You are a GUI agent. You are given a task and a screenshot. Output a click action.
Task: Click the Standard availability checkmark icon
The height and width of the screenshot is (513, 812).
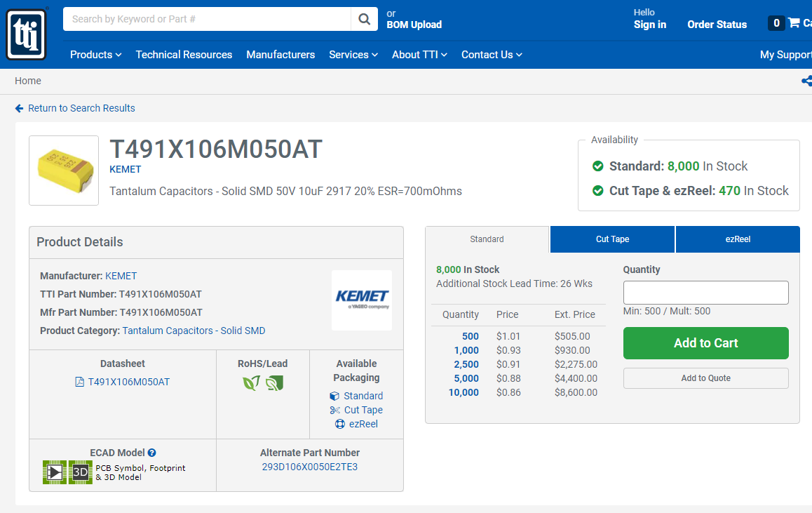pos(597,166)
